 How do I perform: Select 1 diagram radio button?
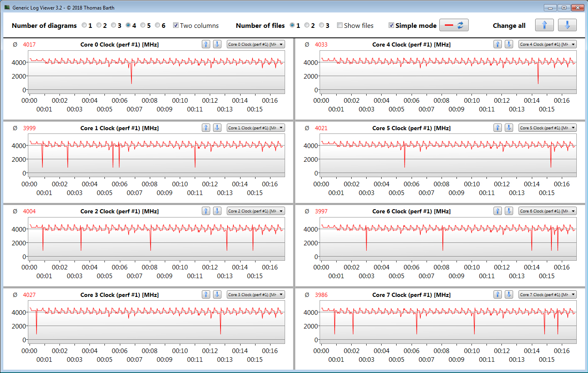(84, 25)
